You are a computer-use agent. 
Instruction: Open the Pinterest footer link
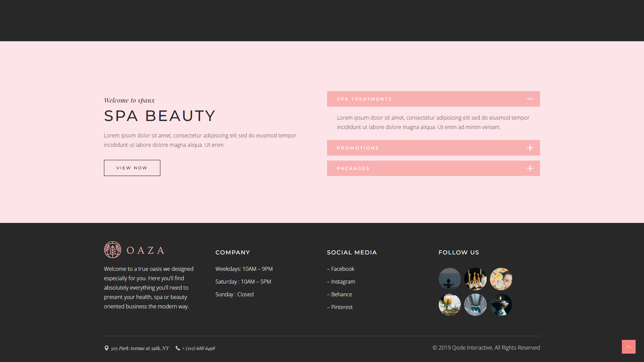coord(342,307)
